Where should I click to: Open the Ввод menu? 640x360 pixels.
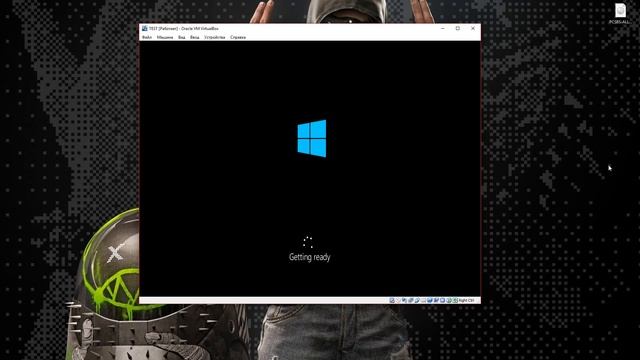(x=195, y=37)
